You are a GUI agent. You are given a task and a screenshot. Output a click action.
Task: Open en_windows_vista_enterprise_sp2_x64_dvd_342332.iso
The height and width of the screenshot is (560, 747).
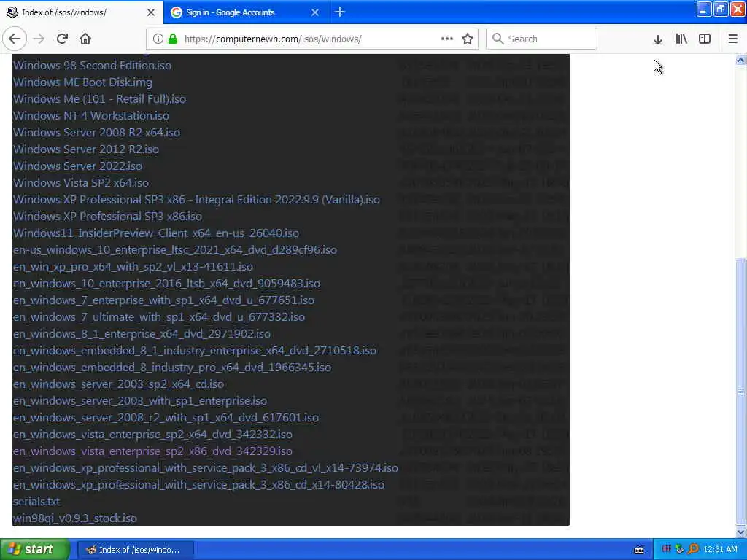tap(152, 435)
